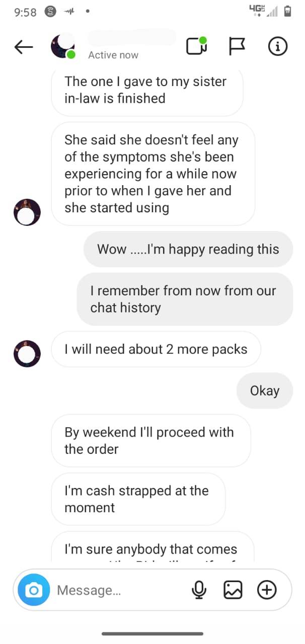Tap the flag icon in header
The height and width of the screenshot is (644, 305).
[x=237, y=47]
